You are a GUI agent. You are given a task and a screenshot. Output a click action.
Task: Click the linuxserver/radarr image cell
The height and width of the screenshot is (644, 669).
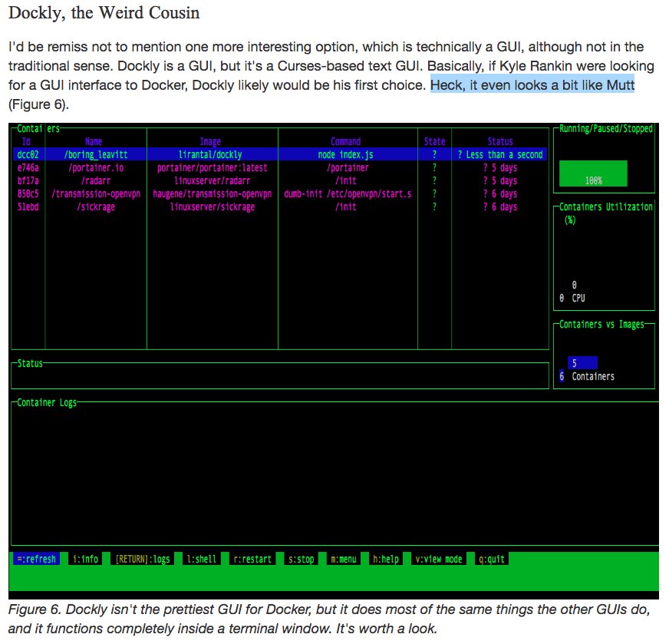(212, 180)
